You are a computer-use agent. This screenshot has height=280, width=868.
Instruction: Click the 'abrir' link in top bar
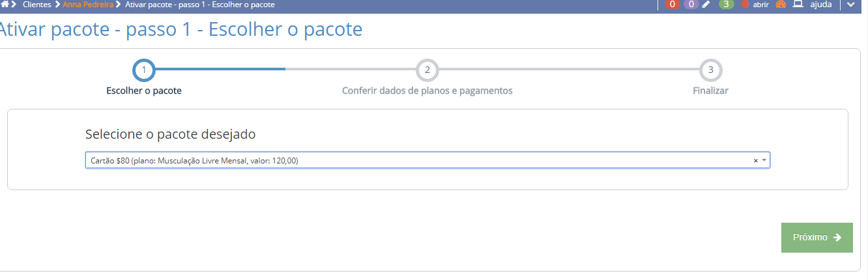coord(760,5)
